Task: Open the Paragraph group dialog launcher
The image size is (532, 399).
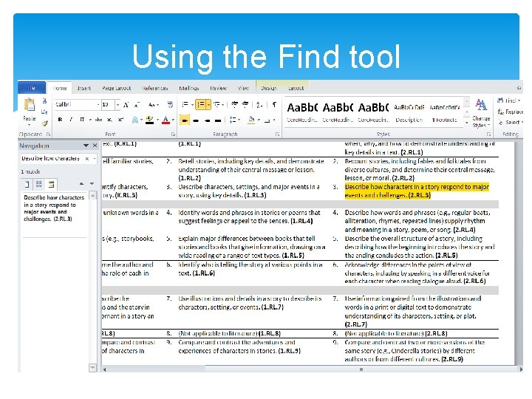Action: click(x=278, y=134)
